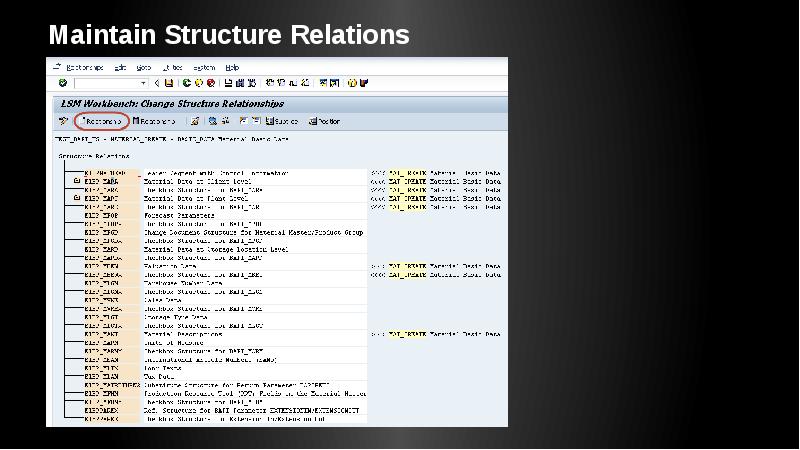
Task: Expand the Material Data at Client Level folder
Action: click(77, 181)
